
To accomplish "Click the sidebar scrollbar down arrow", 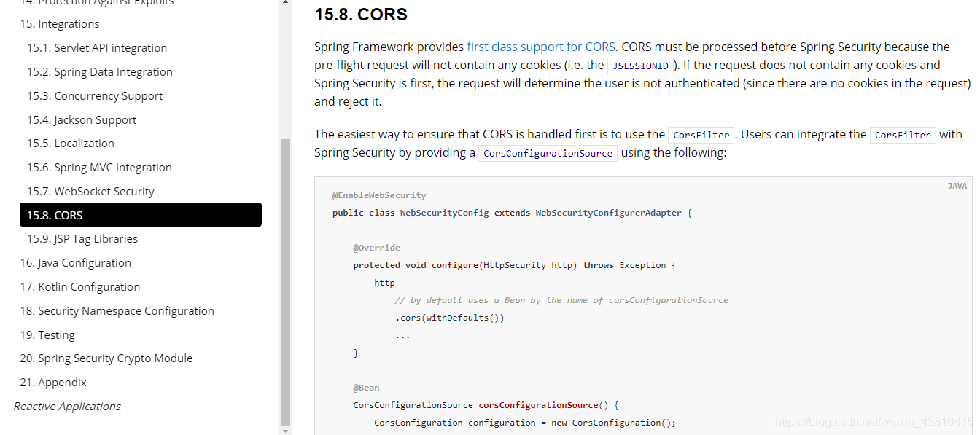I will pyautogui.click(x=285, y=430).
